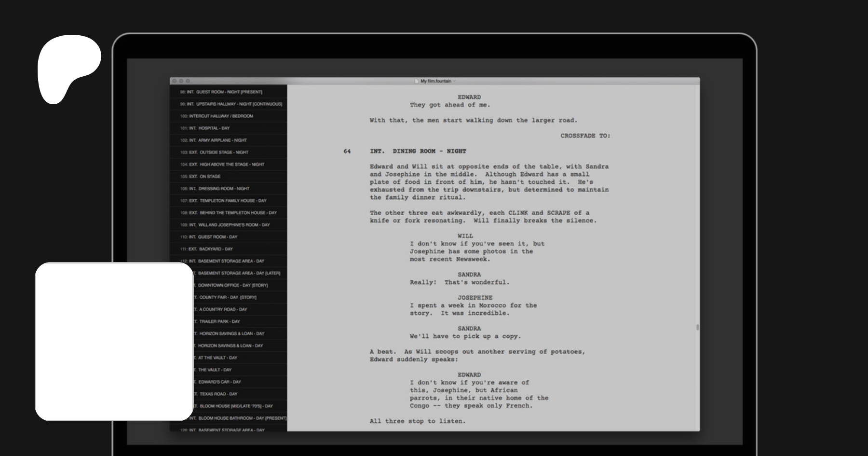Select the white blank square thumbnail

pos(114,342)
